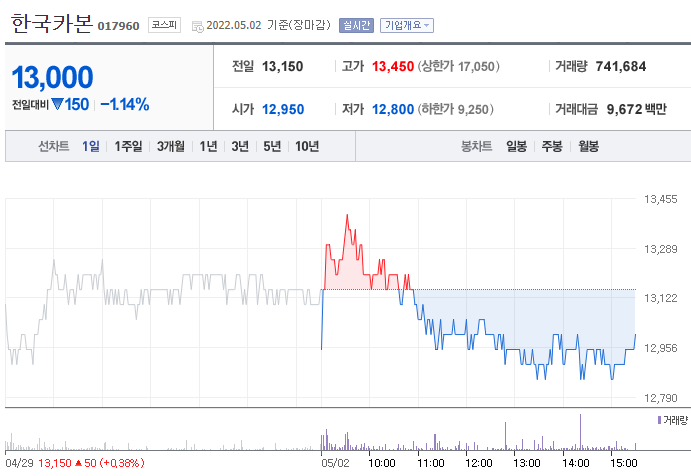This screenshot has height=476, width=691.
Task: Click the -1.14% change rate
Action: point(125,104)
